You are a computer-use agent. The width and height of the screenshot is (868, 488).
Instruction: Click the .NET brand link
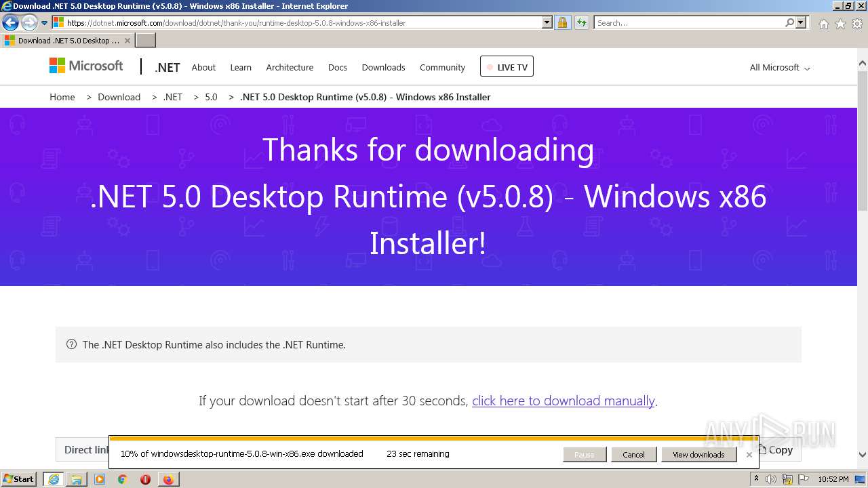167,67
